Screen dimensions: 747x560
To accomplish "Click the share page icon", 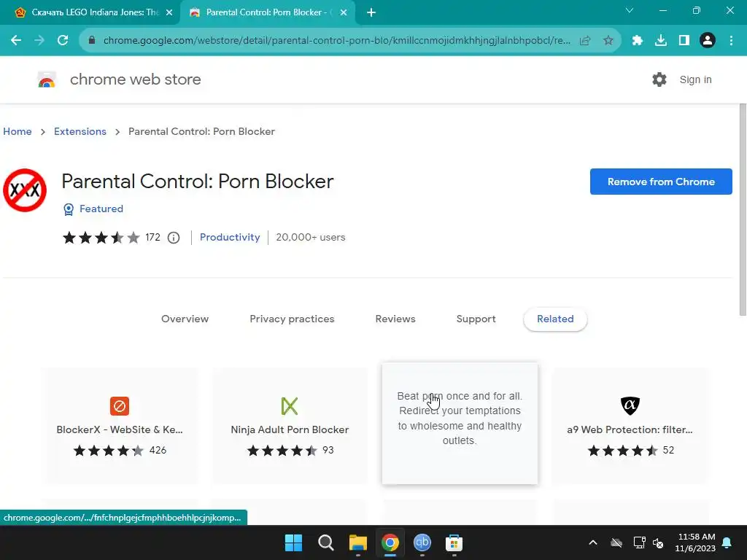I will (x=585, y=41).
